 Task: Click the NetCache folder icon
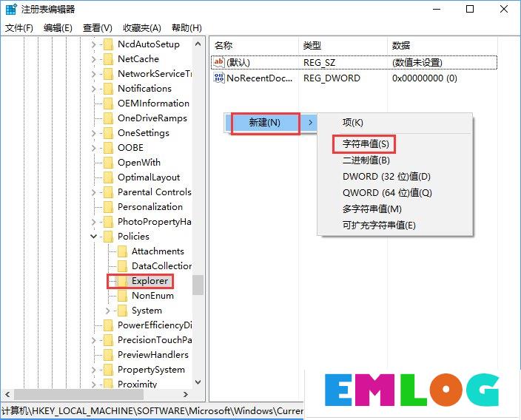(x=108, y=59)
